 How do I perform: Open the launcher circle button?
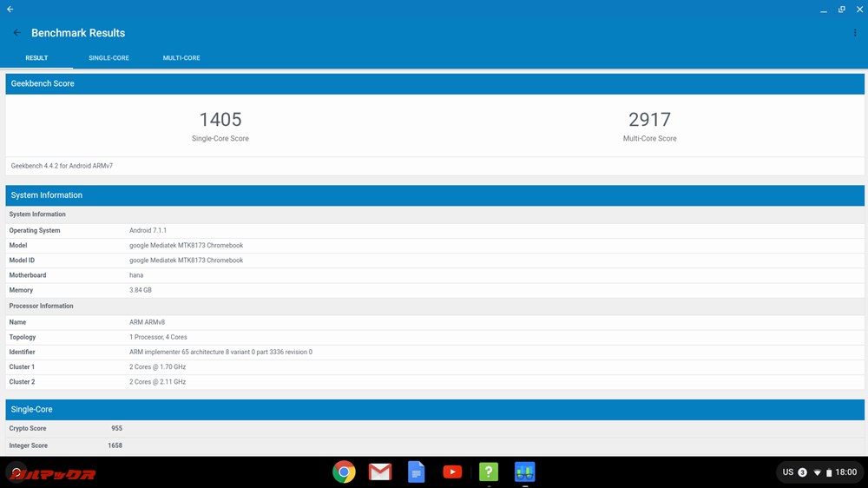pyautogui.click(x=16, y=472)
